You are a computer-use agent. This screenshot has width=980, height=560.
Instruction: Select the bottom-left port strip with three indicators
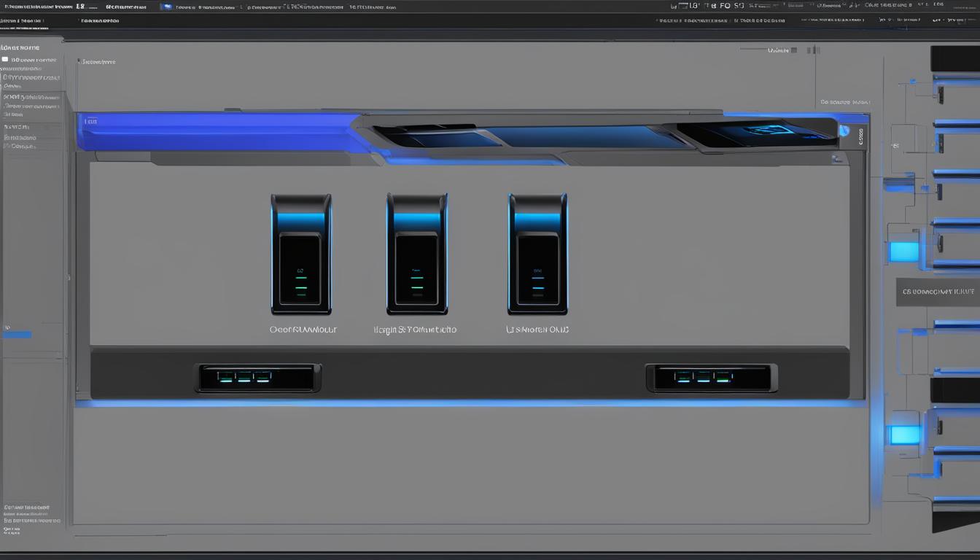pos(259,378)
